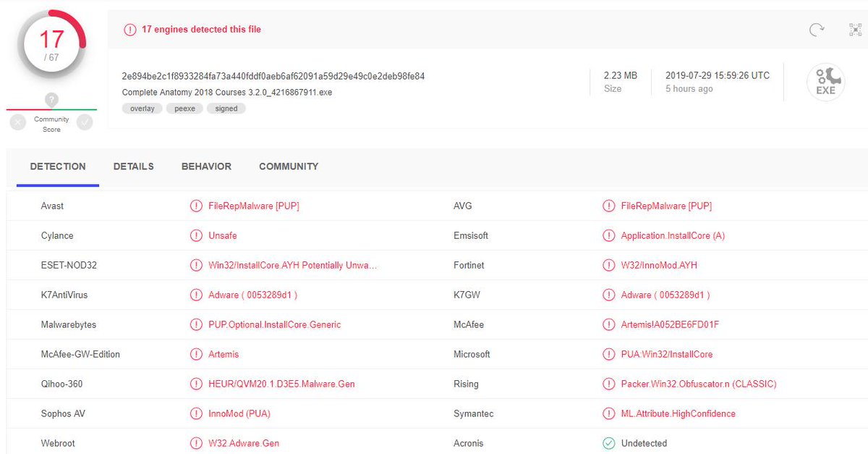Click the warning icon in the Sophos AV row

[x=196, y=414]
